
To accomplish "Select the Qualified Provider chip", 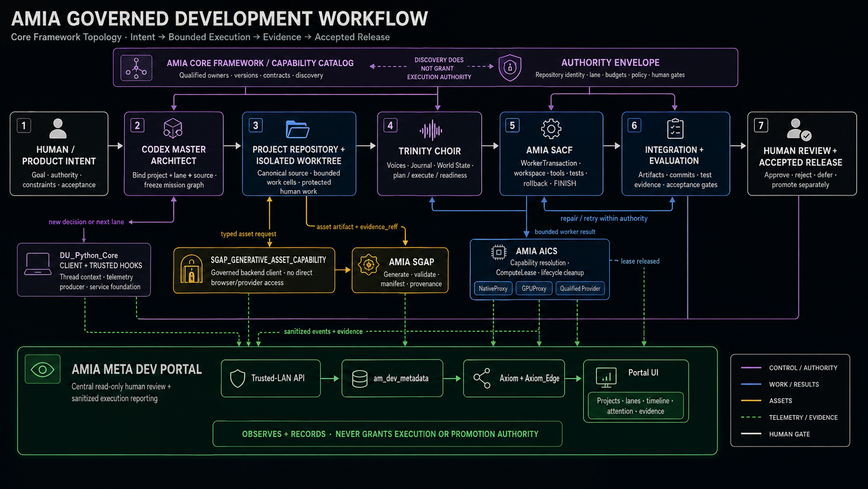I will pos(580,288).
